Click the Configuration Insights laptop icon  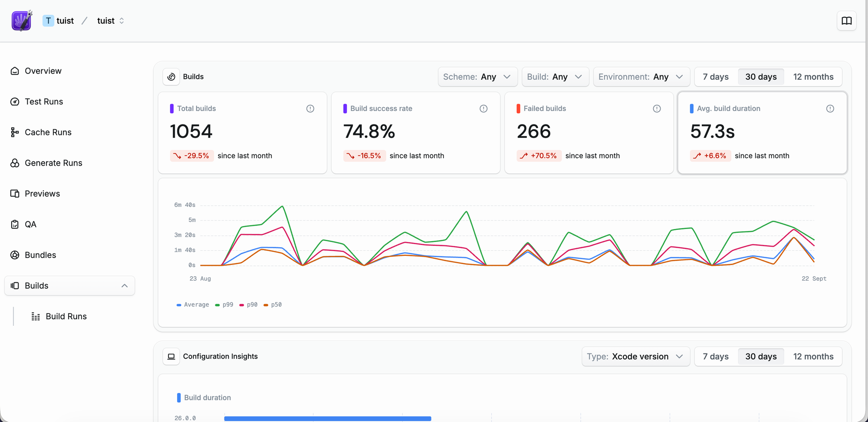[171, 357]
